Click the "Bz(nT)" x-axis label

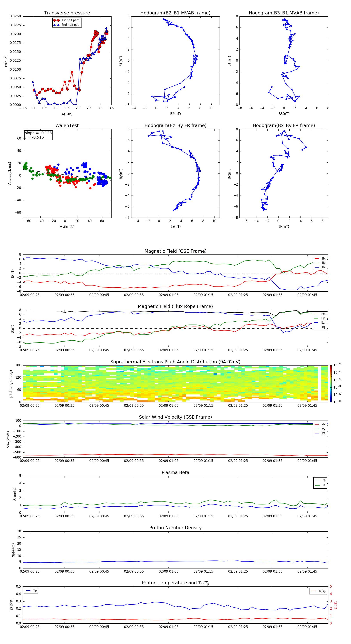175,227
